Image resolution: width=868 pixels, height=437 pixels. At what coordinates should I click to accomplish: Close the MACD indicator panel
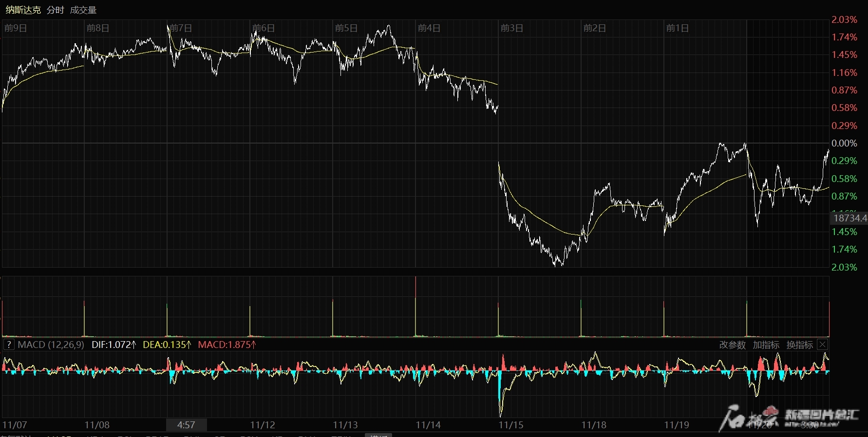822,345
